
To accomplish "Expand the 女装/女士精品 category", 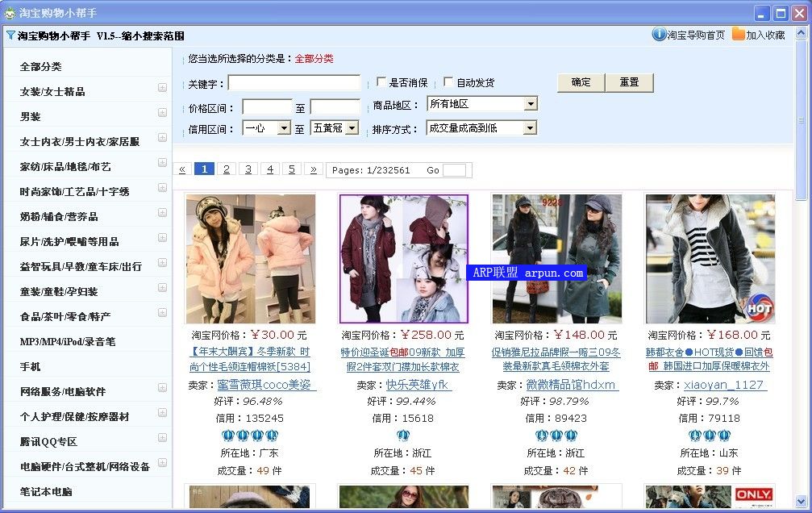I will click(x=162, y=89).
